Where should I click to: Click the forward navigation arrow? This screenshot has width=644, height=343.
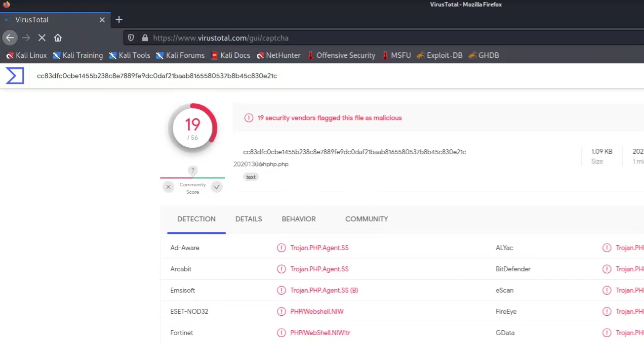pos(26,38)
